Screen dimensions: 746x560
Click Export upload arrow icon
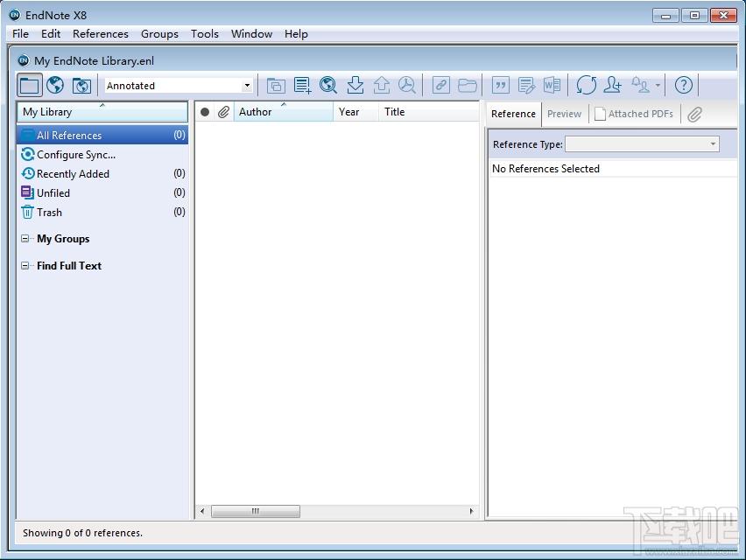tap(381, 86)
